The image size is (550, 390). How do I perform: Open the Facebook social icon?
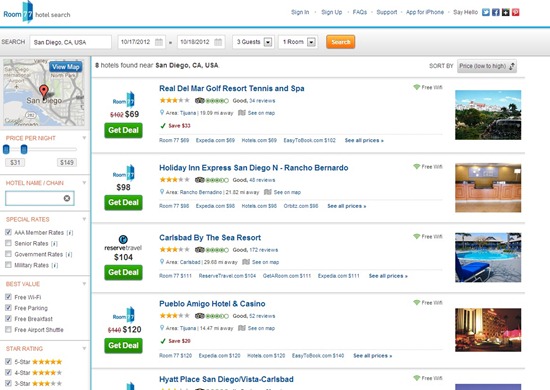pos(496,12)
